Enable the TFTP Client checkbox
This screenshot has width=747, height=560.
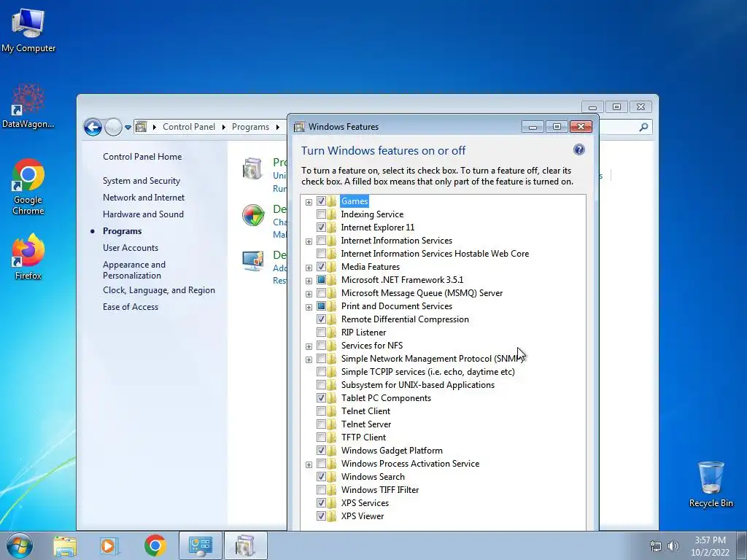321,437
